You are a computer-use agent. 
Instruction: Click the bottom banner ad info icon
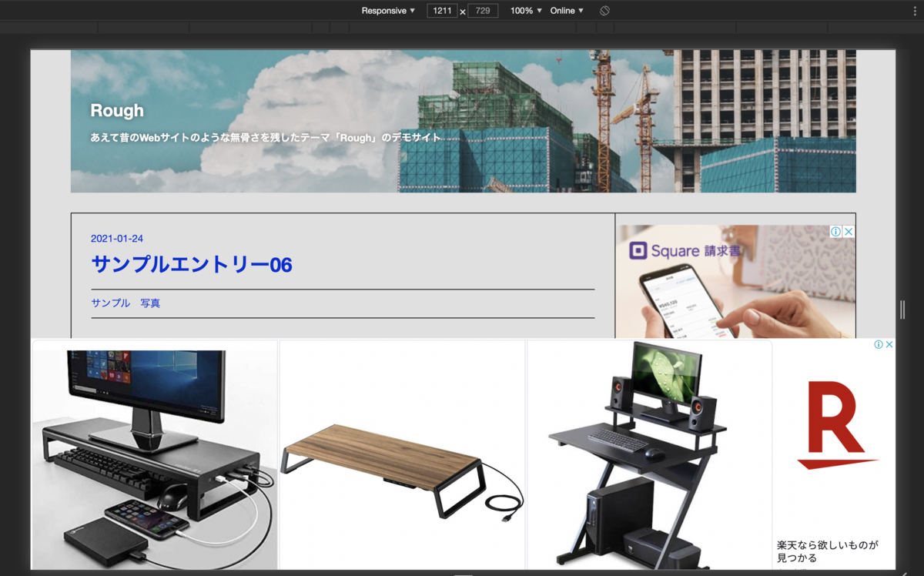(879, 345)
